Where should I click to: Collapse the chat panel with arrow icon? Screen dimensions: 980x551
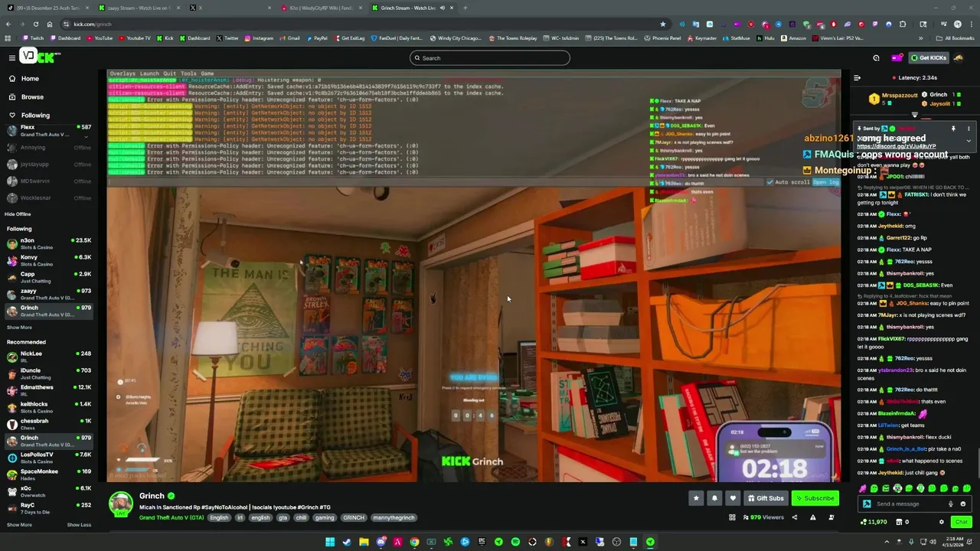coord(857,77)
